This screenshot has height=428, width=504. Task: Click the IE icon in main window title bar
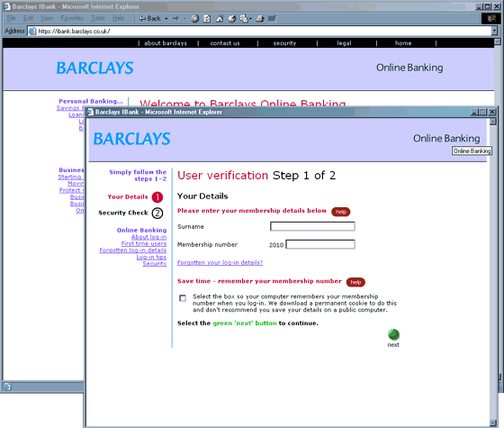click(x=7, y=6)
